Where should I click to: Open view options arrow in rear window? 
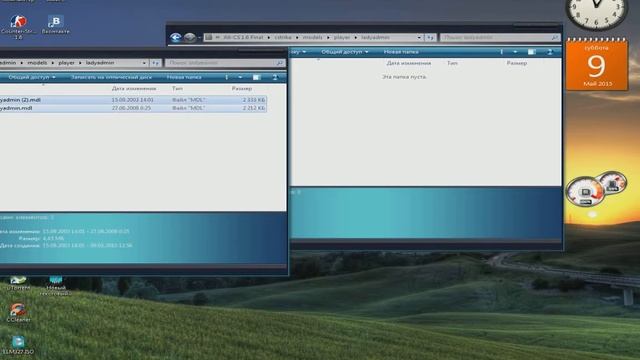point(515,52)
